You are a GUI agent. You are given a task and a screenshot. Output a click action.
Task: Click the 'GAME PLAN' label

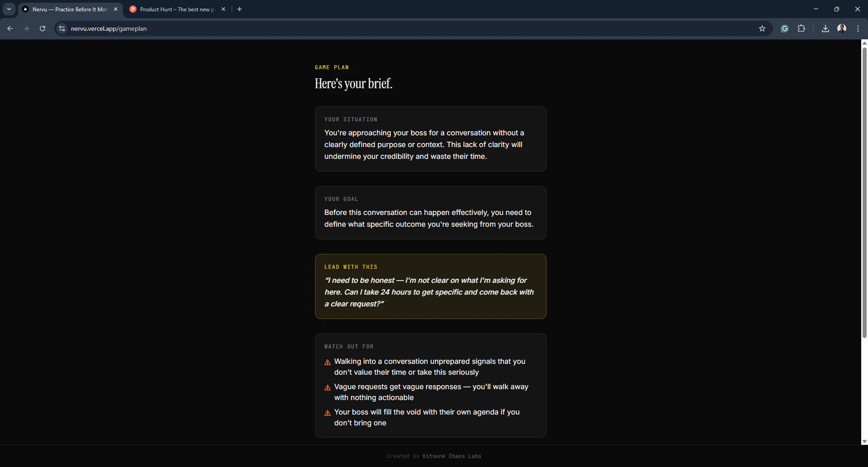(x=332, y=67)
